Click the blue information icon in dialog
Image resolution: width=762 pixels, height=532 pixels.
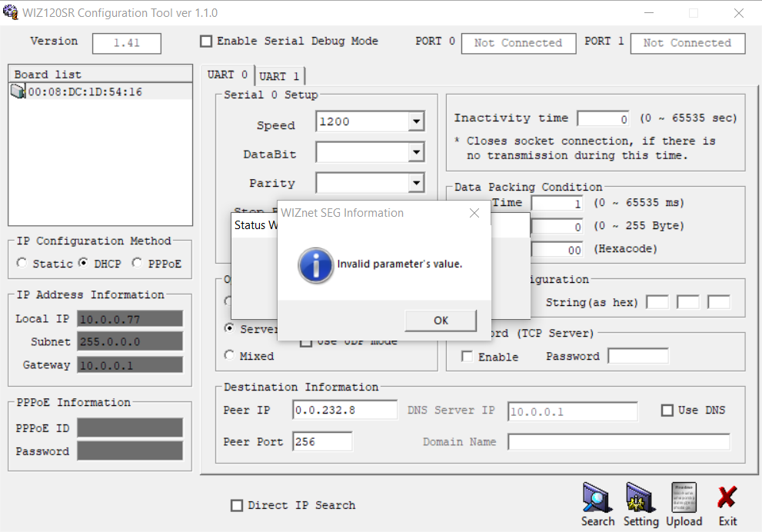pos(316,265)
